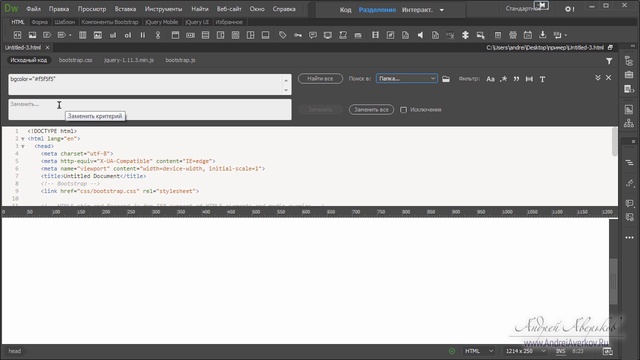This screenshot has width=640, height=360.
Task: Open the Инструменты menu
Action: tap(163, 9)
